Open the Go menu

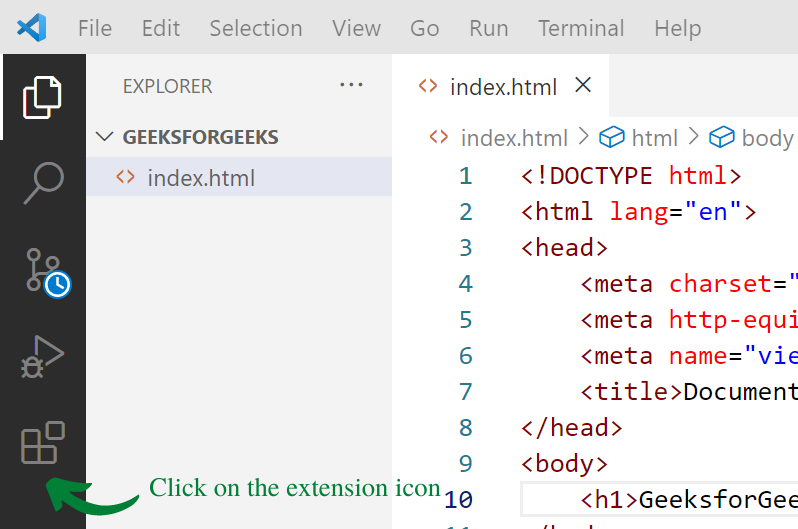[425, 28]
